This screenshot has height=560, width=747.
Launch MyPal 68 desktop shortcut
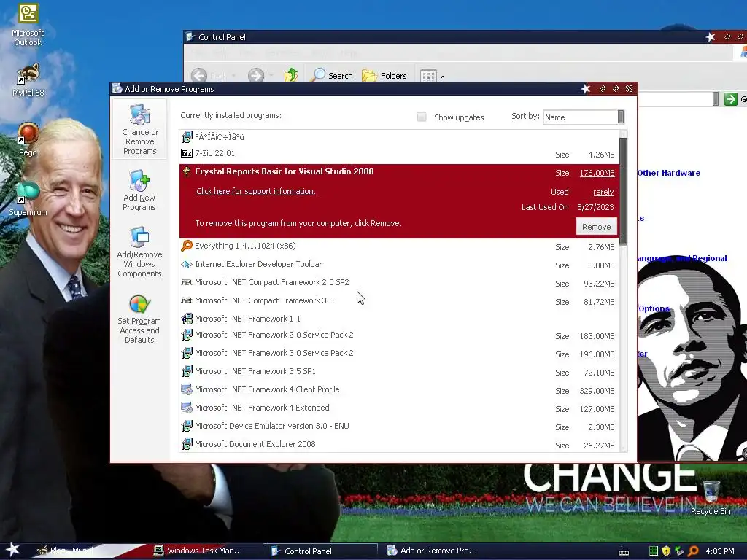click(28, 80)
